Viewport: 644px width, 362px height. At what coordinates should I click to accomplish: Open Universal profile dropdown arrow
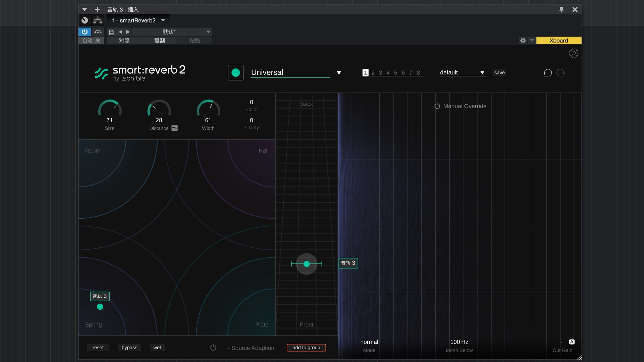pyautogui.click(x=339, y=73)
